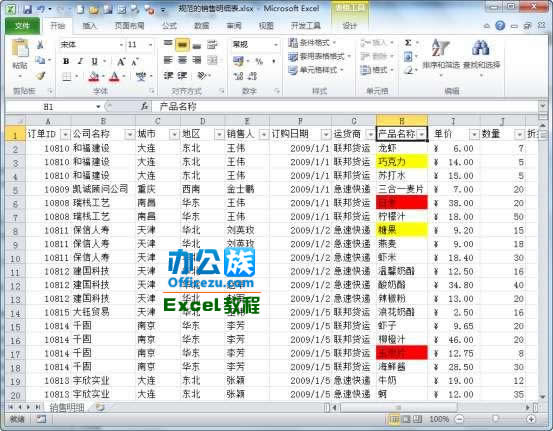Screen dimensions: 553x431
Task: Switch to the 插入 ribbon tab
Action: 89,26
